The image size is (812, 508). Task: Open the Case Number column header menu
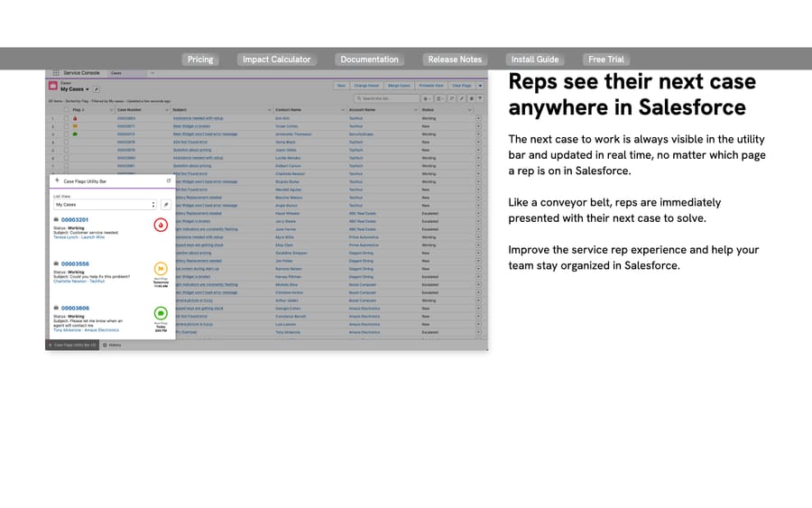tap(166, 110)
